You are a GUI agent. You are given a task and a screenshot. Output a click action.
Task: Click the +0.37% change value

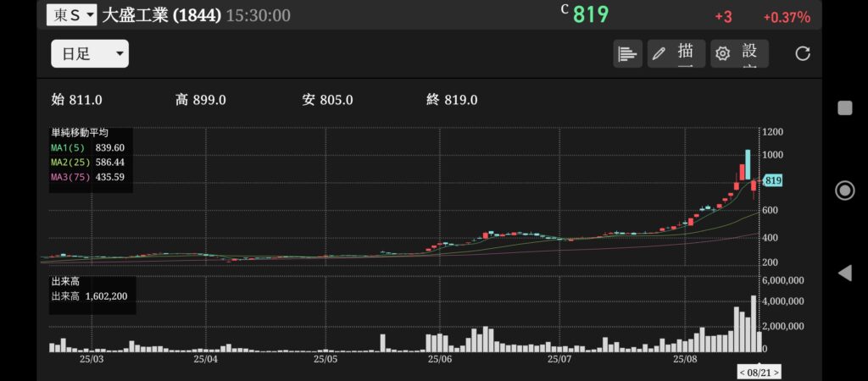click(787, 18)
